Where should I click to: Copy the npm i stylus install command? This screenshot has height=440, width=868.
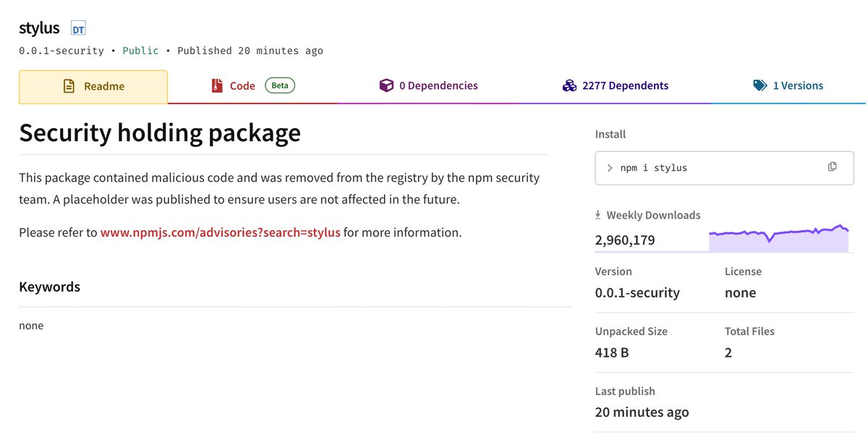832,166
